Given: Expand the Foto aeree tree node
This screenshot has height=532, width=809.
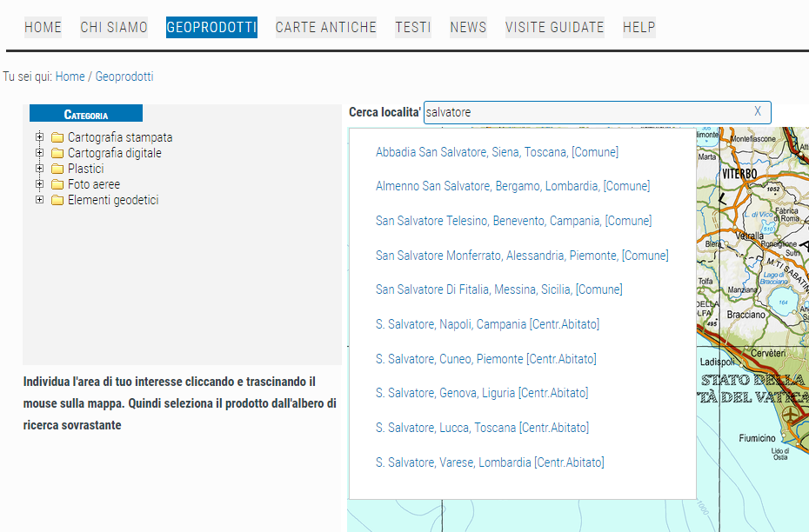Looking at the screenshot, I should click(x=39, y=184).
